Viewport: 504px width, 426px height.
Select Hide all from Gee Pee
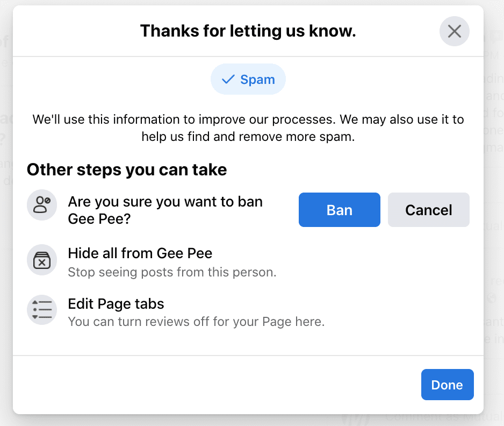tap(140, 253)
